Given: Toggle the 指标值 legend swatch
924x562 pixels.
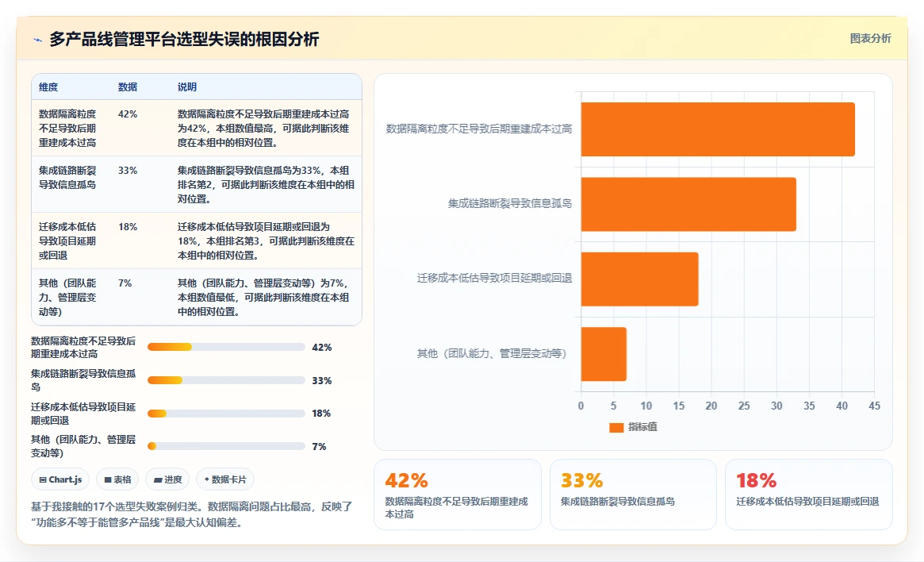Looking at the screenshot, I should 616,428.
